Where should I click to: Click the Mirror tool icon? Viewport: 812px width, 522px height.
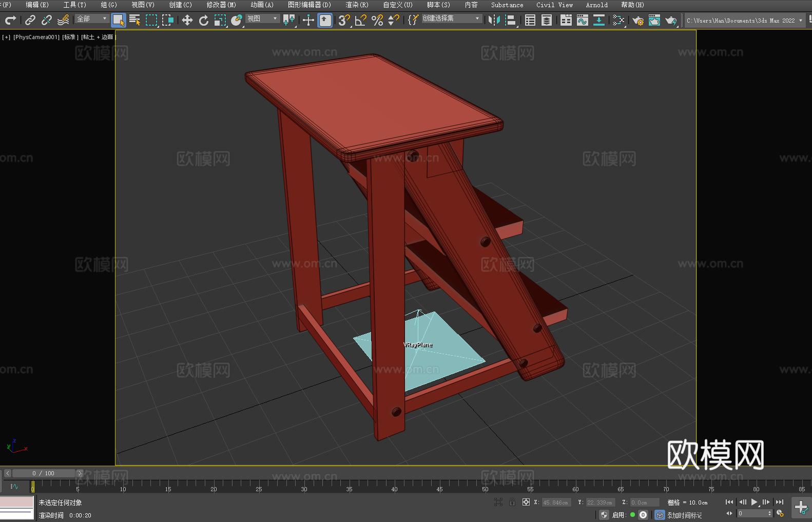494,20
